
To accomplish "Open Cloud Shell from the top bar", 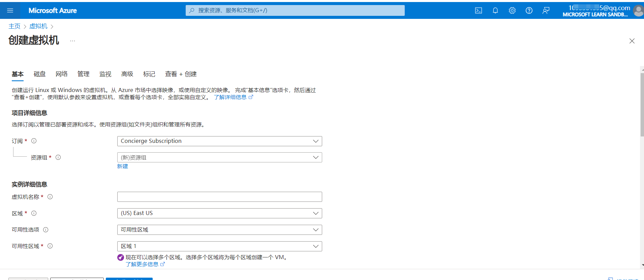I will point(479,10).
